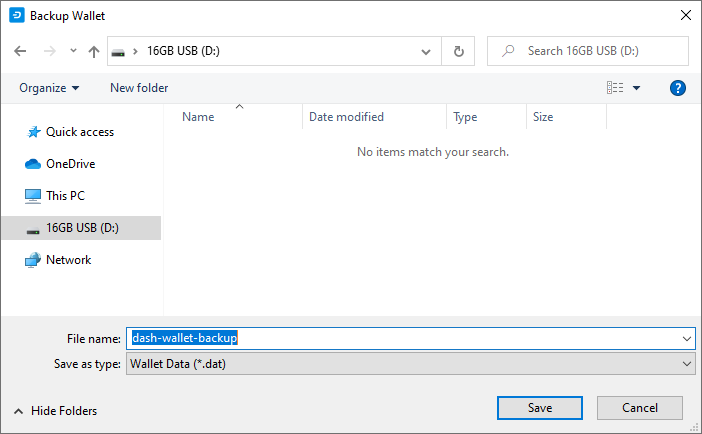Open Recent locations dropdown arrow
The height and width of the screenshot is (434, 702).
point(73,51)
